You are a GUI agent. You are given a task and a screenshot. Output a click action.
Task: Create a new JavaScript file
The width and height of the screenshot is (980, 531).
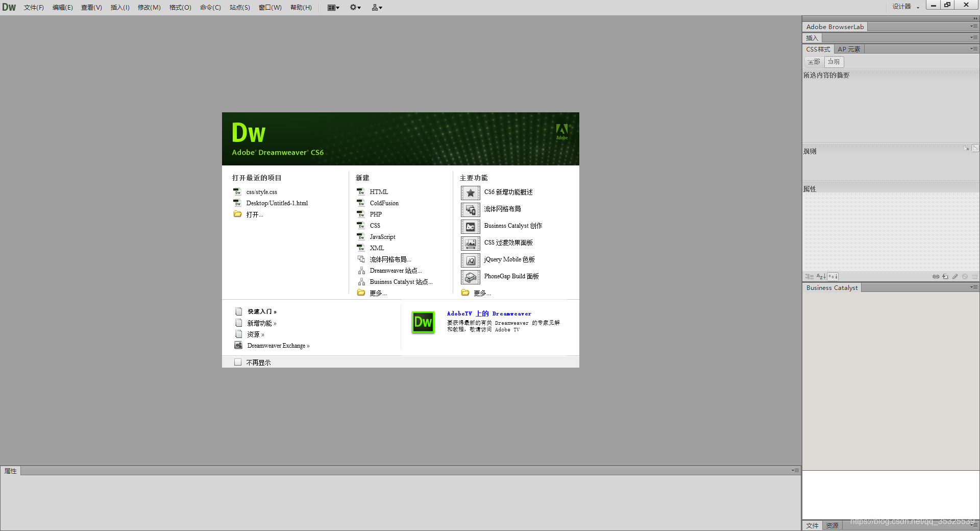pos(382,237)
